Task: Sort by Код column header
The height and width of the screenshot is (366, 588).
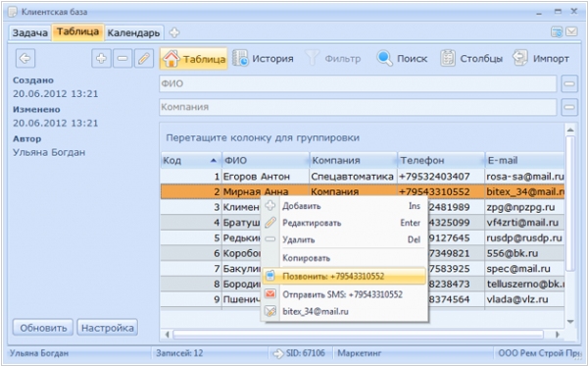Action: [x=191, y=161]
